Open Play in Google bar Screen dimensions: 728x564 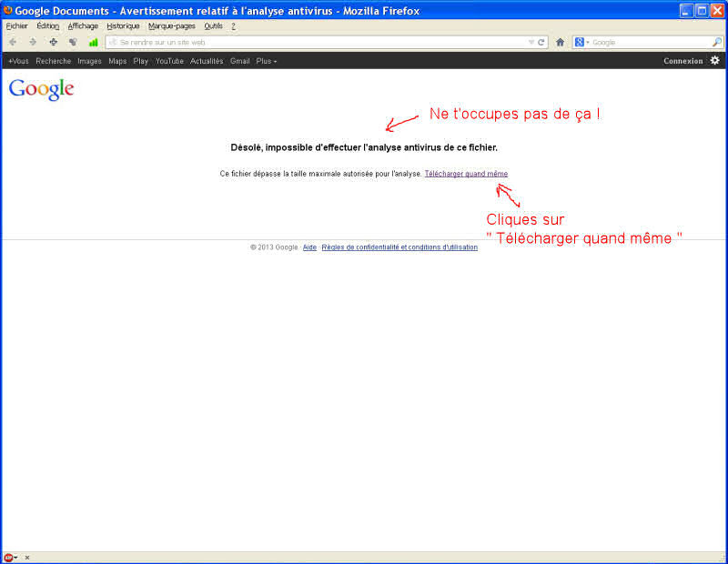click(141, 61)
